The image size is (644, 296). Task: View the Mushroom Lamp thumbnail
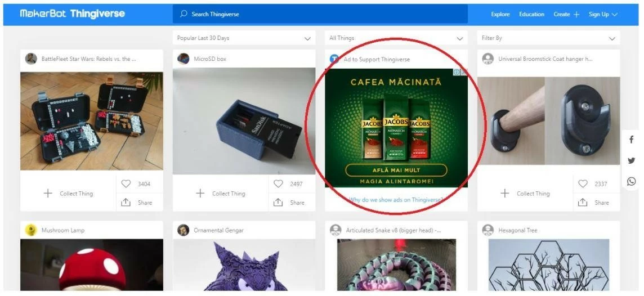[x=92, y=265]
